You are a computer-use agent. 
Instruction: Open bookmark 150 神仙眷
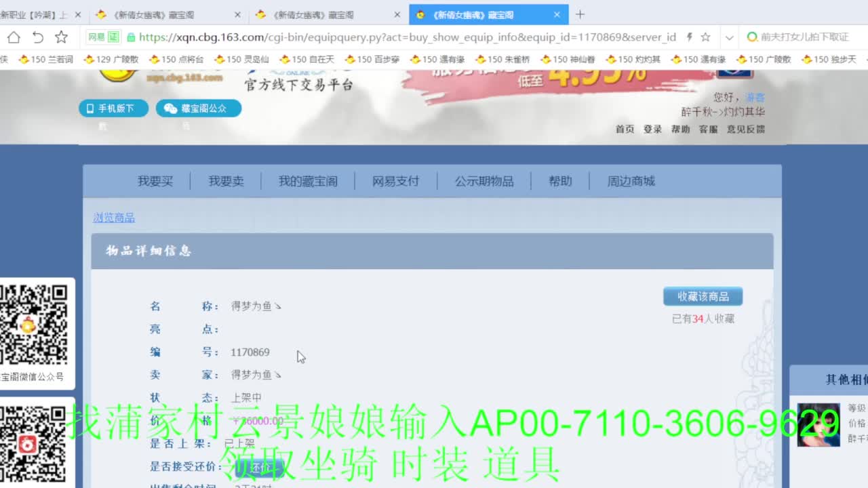point(568,60)
